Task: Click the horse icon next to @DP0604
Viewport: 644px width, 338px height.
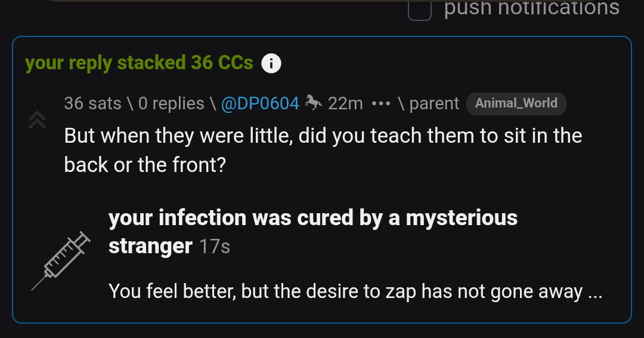Action: 314,103
